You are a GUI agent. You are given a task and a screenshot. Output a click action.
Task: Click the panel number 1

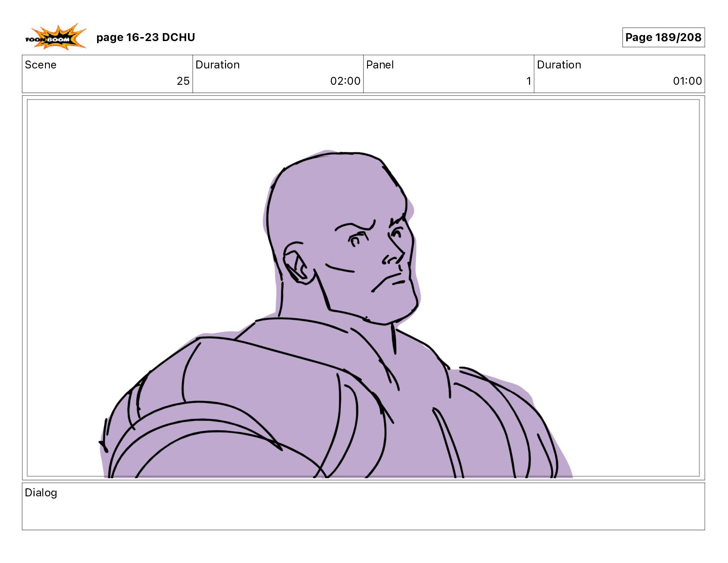pyautogui.click(x=529, y=81)
